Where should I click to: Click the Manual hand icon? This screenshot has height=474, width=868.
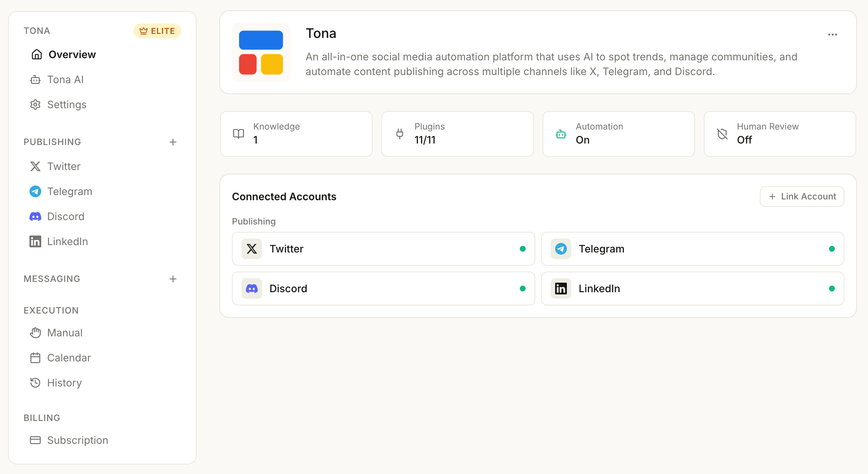point(35,333)
